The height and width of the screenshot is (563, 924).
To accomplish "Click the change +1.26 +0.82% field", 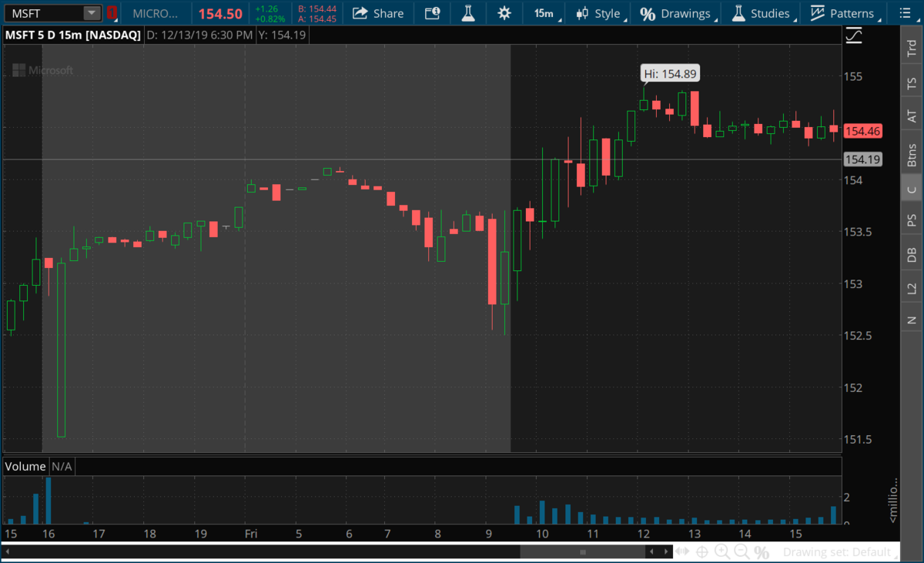I will [270, 13].
